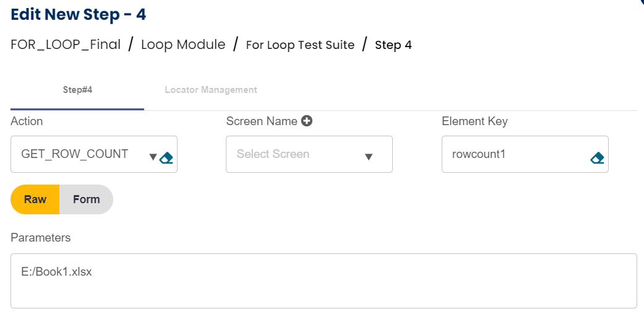The image size is (644, 319).
Task: Add a new screen via plus icon
Action: [x=307, y=121]
